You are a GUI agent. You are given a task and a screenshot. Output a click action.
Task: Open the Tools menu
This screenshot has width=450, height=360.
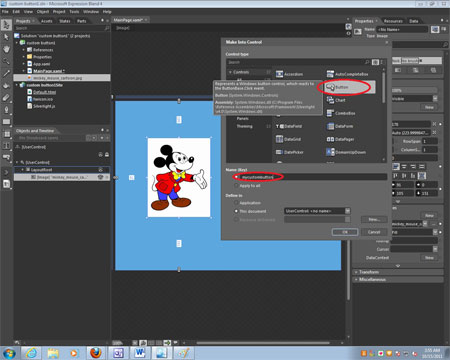click(x=74, y=12)
